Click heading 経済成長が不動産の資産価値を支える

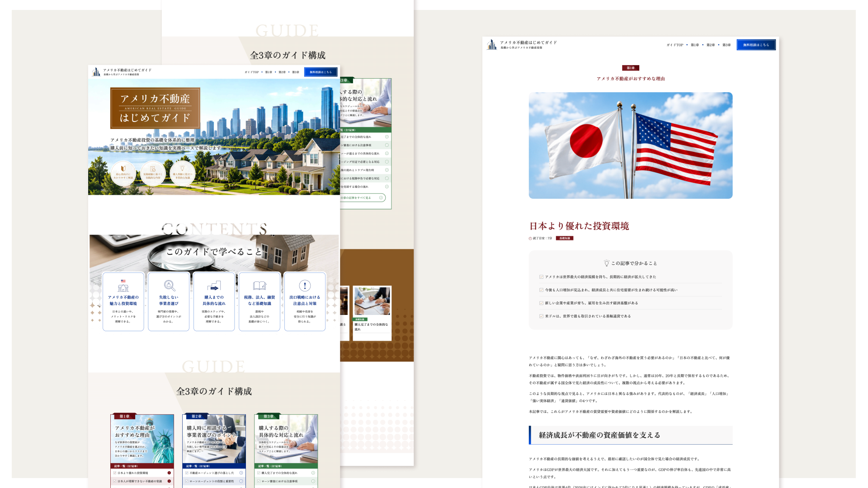click(x=599, y=435)
